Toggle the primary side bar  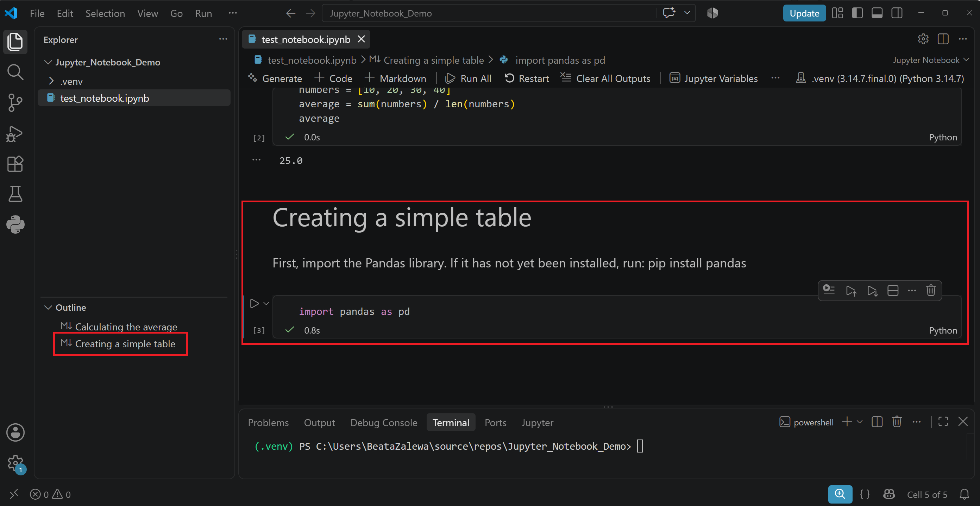tap(857, 13)
